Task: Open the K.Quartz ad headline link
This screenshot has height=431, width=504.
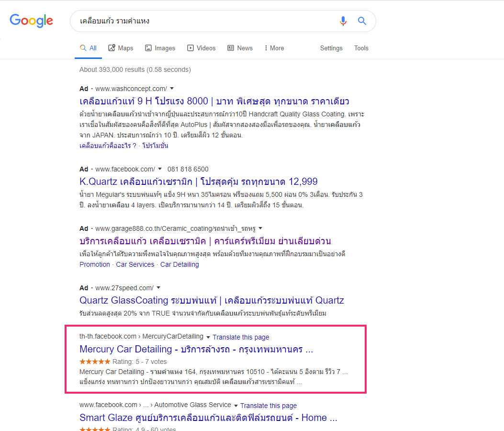Action: (198, 181)
